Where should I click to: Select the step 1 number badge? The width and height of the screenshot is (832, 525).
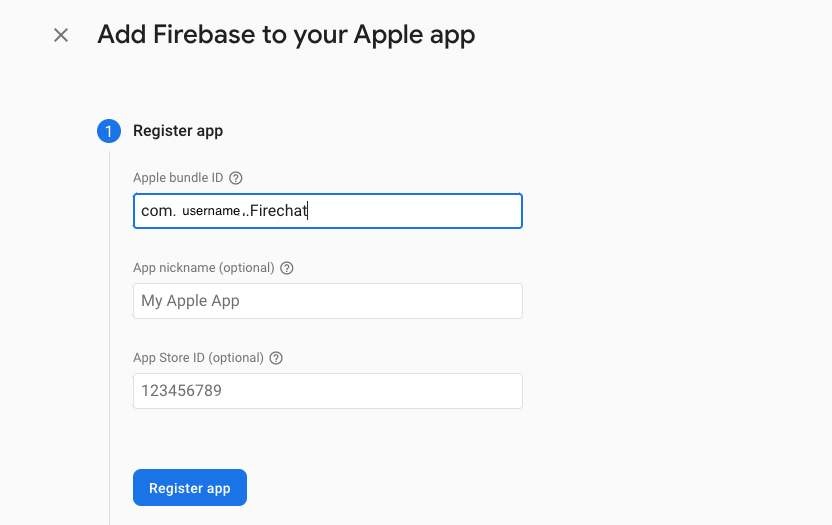point(109,131)
